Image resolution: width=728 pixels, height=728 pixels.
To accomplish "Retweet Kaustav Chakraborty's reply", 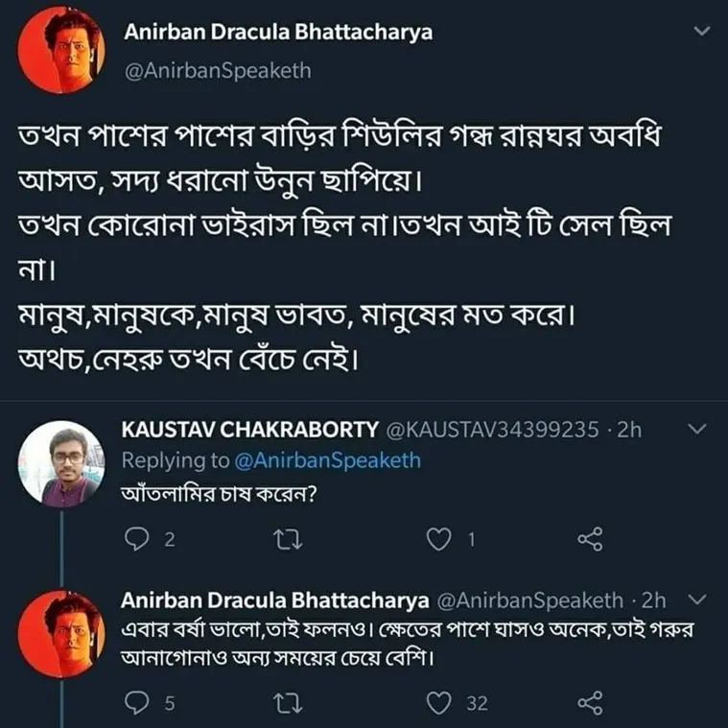I will (x=288, y=539).
